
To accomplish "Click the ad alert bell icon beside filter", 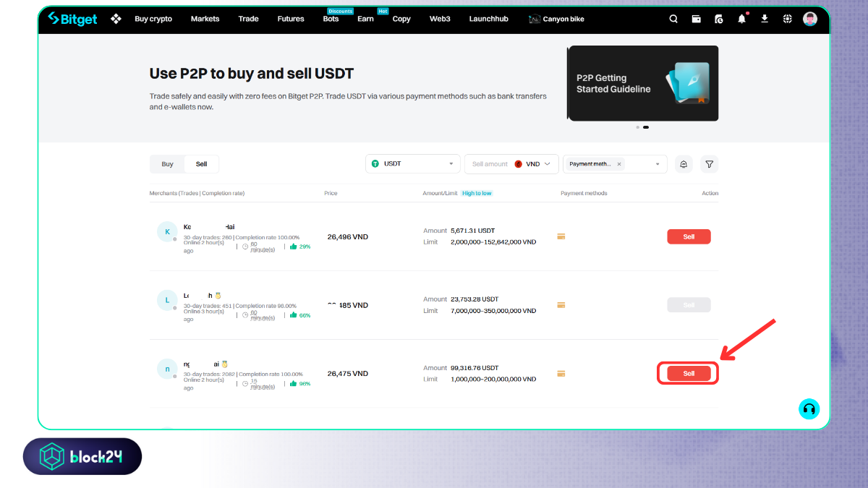I will tap(684, 164).
